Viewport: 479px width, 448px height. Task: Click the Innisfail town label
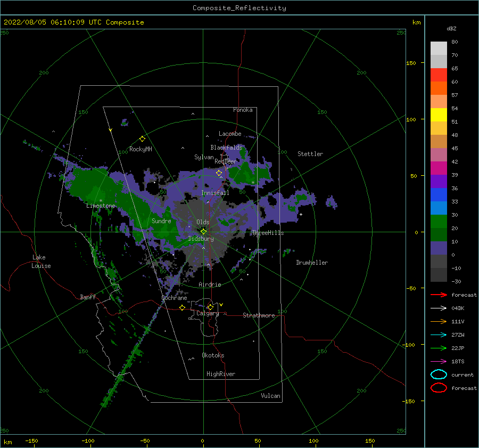tap(215, 193)
